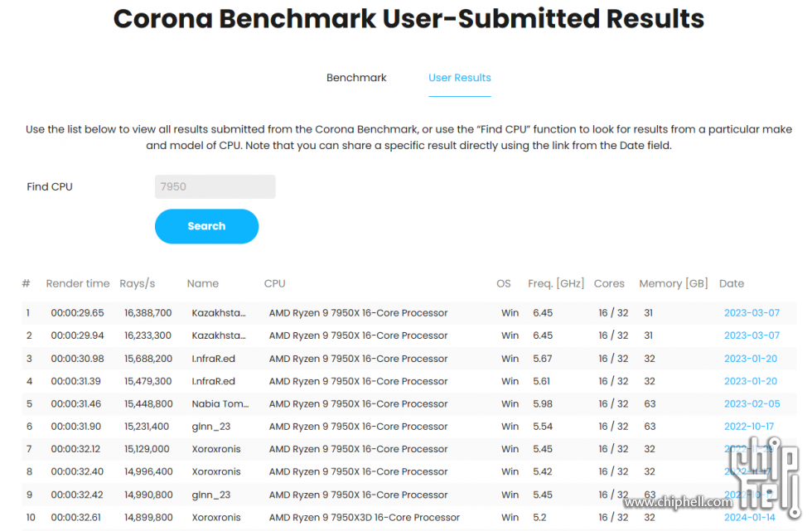This screenshot has width=812, height=531.
Task: Click the Win OS cell in row 3
Action: [x=510, y=359]
